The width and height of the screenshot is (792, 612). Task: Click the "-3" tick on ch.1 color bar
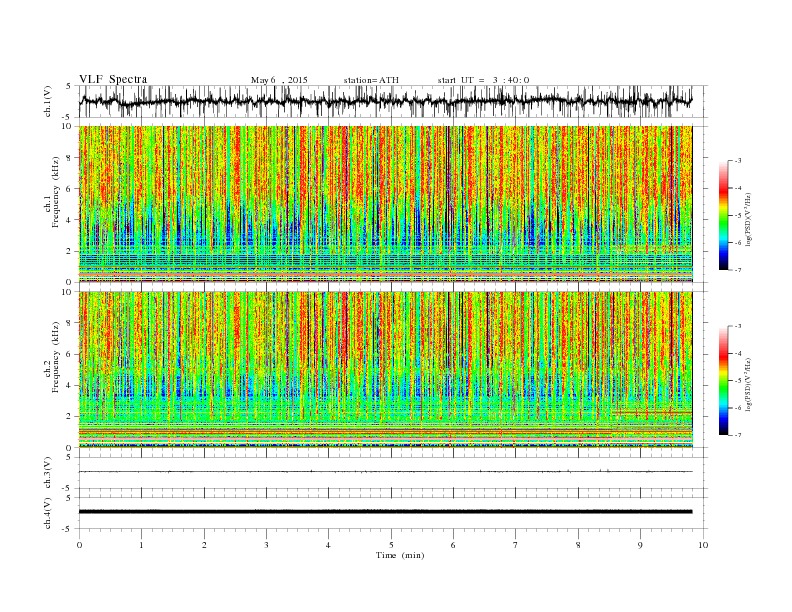click(738, 161)
